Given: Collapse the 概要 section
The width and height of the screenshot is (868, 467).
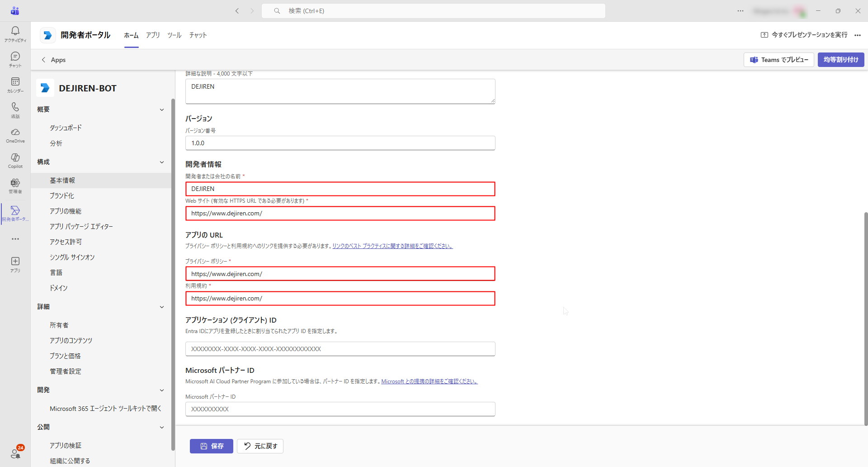Looking at the screenshot, I should (x=162, y=110).
